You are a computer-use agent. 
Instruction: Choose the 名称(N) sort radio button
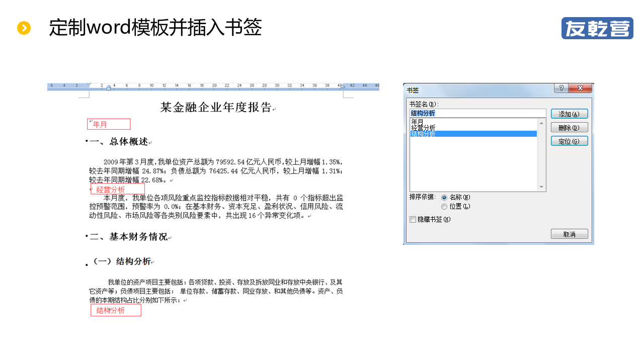pyautogui.click(x=444, y=198)
